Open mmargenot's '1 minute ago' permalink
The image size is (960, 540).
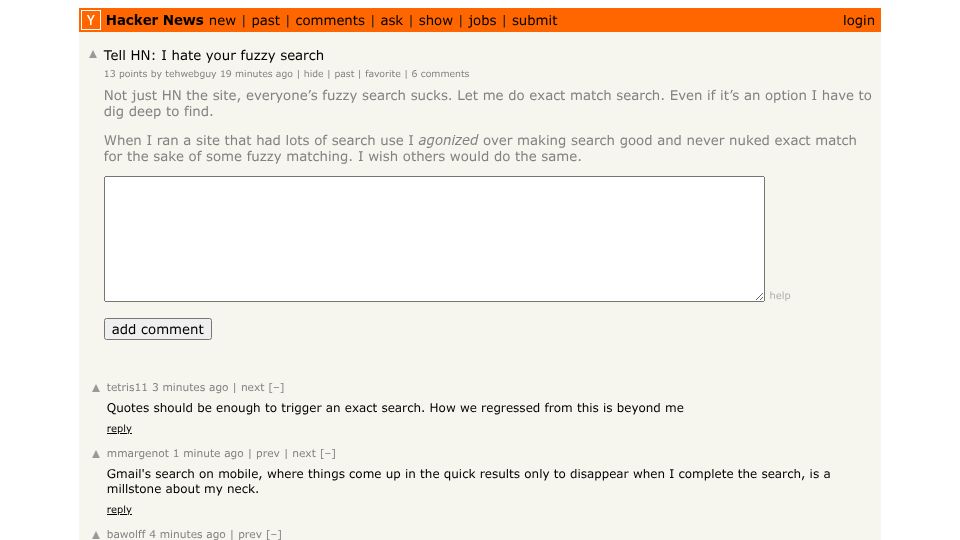click(x=208, y=453)
